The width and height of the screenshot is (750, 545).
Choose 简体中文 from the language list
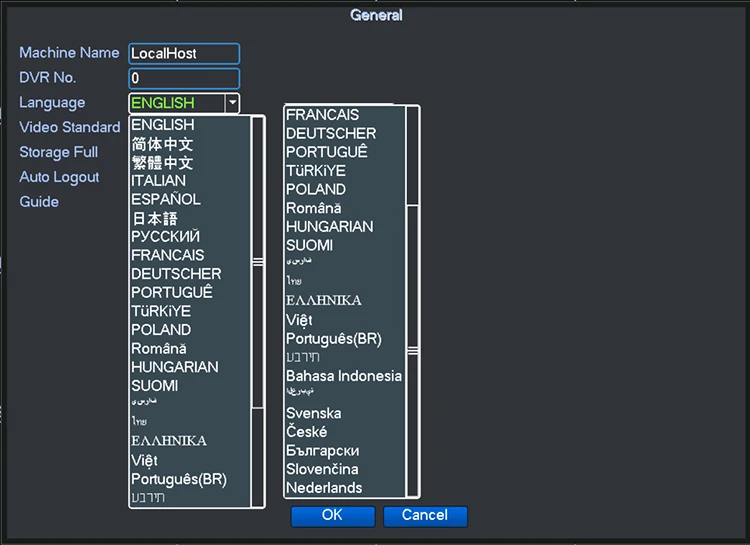pos(190,144)
